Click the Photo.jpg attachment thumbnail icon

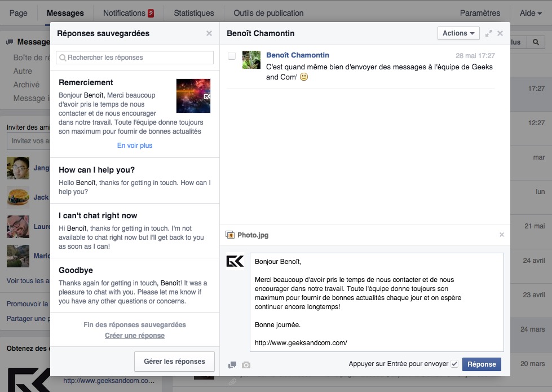point(230,235)
